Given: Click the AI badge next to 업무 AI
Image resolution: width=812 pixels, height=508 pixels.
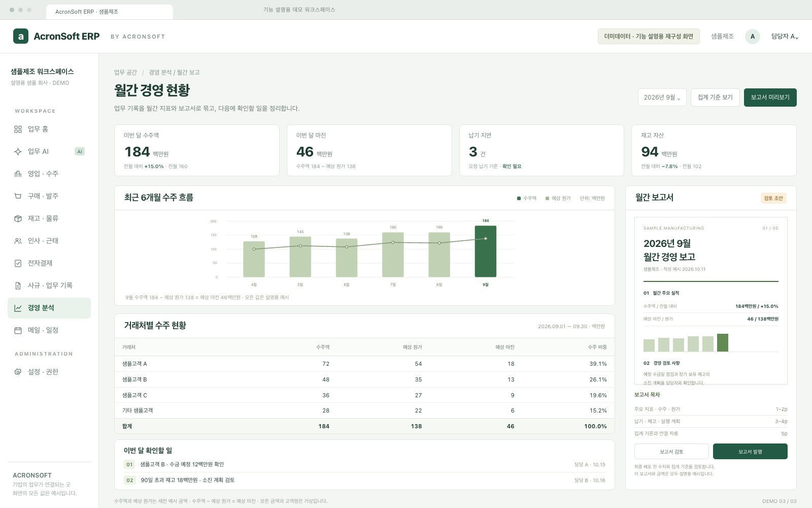Looking at the screenshot, I should pos(80,151).
